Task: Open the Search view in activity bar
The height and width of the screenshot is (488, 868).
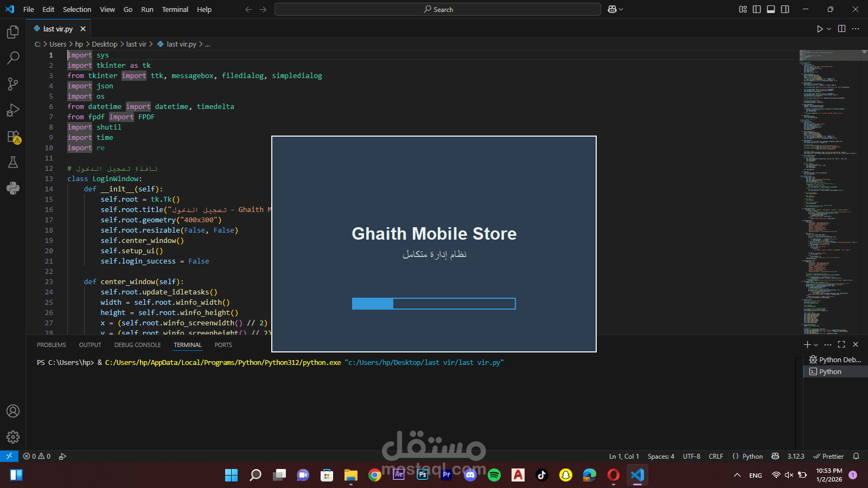Action: [x=13, y=58]
